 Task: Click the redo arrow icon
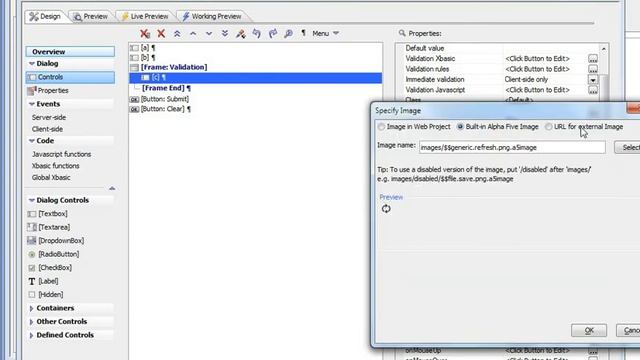click(273, 33)
